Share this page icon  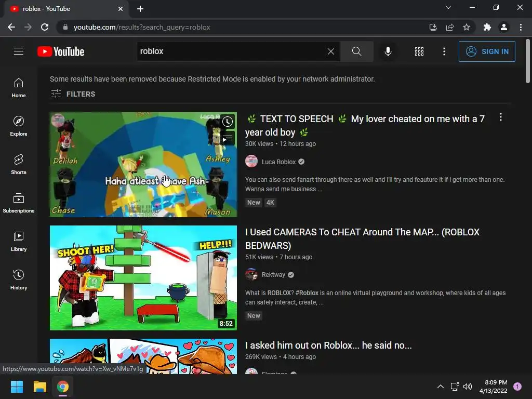coord(450,27)
